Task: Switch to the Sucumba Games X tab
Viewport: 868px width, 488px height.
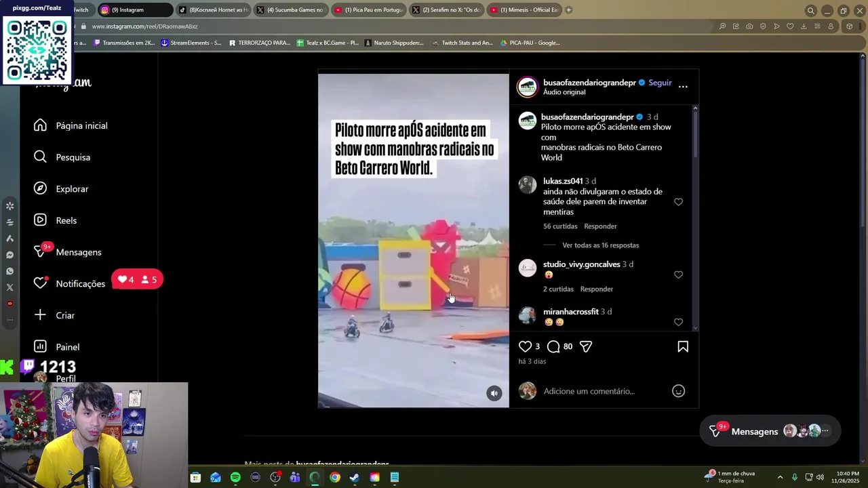Action: 290,9
